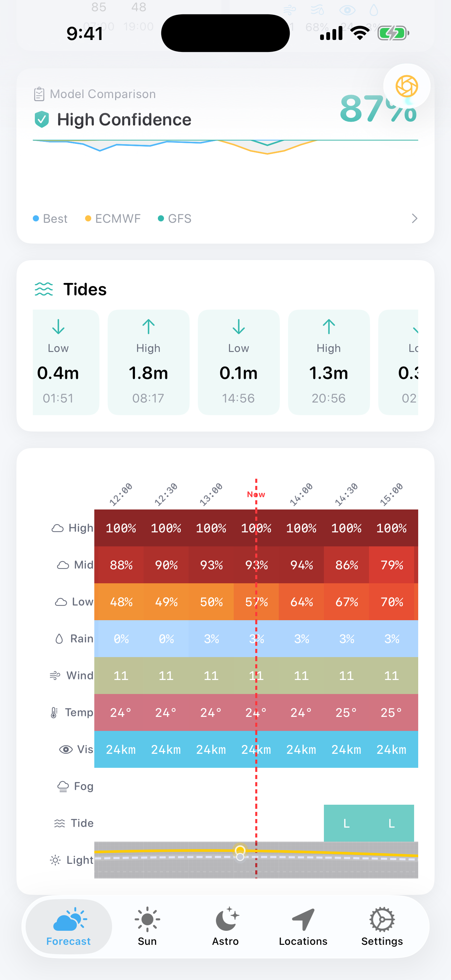Tap the Low cloud 57% cell
451x980 pixels.
[x=256, y=601]
